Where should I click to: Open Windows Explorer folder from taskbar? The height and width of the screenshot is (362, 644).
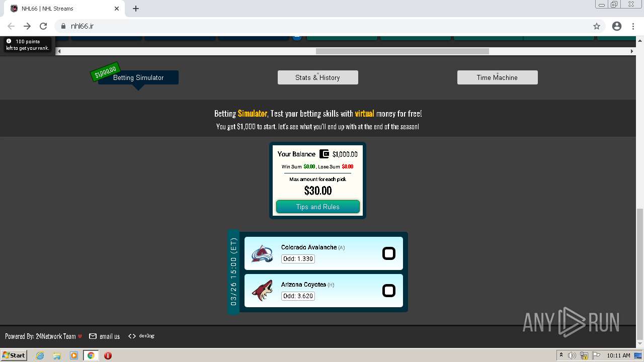click(57, 355)
